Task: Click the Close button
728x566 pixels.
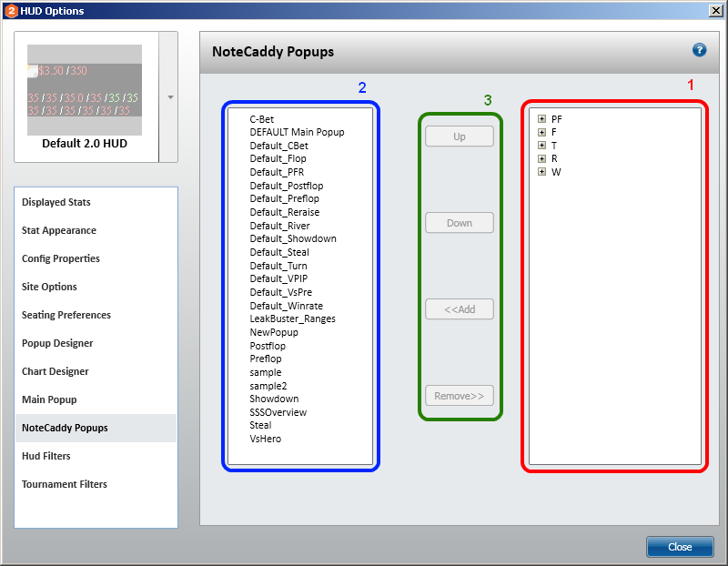Action: pyautogui.click(x=680, y=547)
